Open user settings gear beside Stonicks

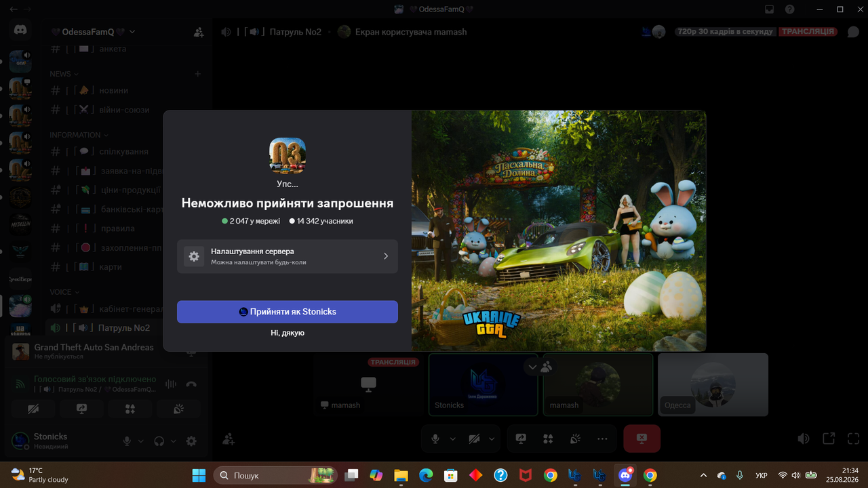pos(191,441)
